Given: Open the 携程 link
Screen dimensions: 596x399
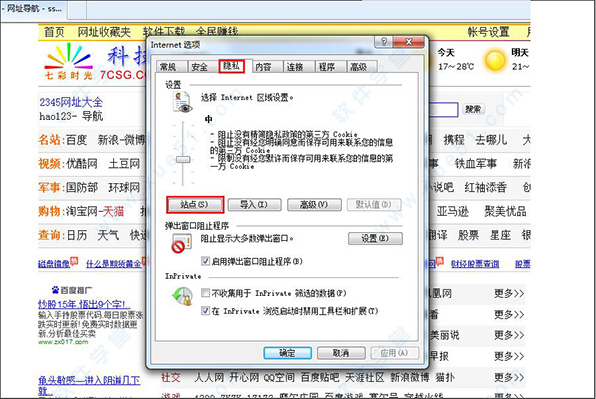Looking at the screenshot, I should click(454, 140).
